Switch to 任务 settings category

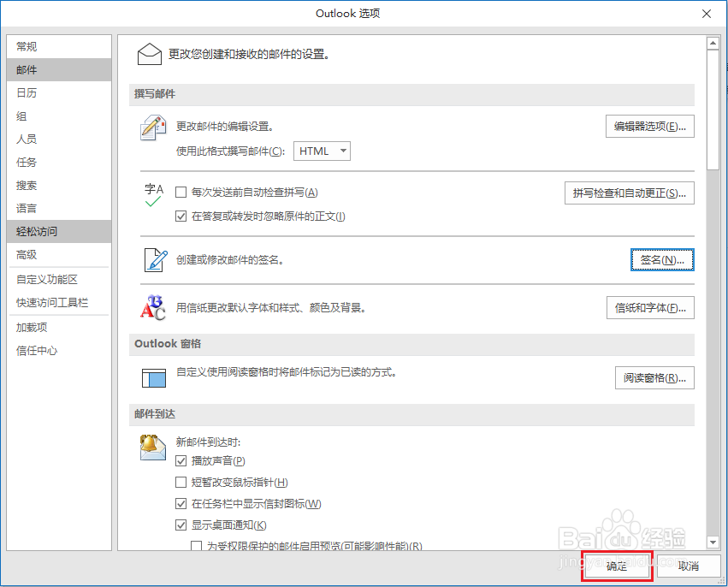click(59, 162)
